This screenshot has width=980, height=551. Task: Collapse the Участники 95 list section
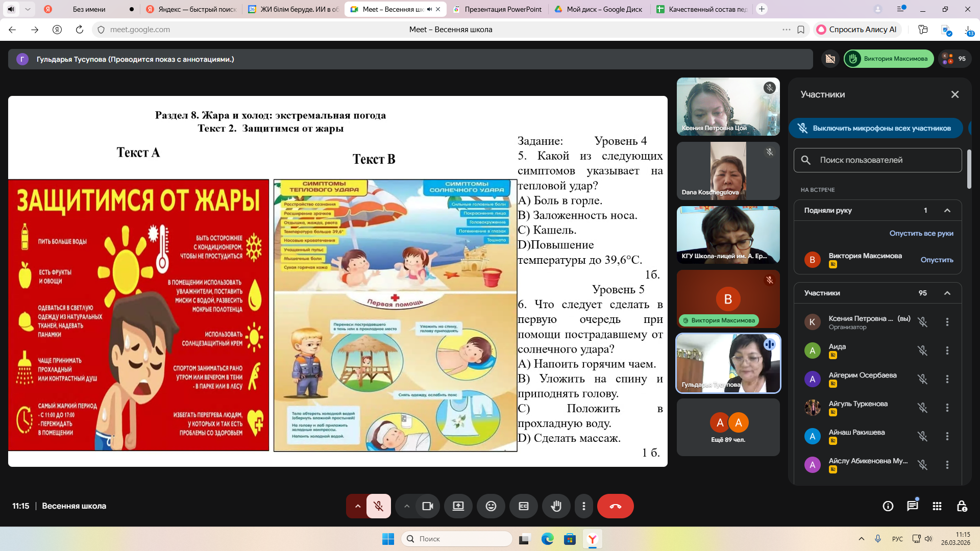click(x=947, y=293)
